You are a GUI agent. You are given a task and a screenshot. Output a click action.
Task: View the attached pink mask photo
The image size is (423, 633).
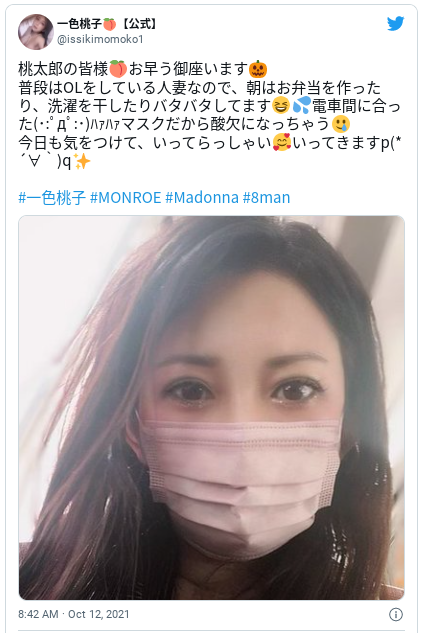click(x=212, y=408)
